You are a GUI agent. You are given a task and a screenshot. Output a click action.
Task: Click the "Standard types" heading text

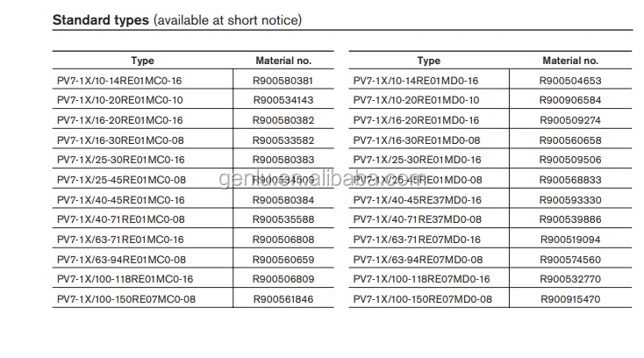pos(101,18)
